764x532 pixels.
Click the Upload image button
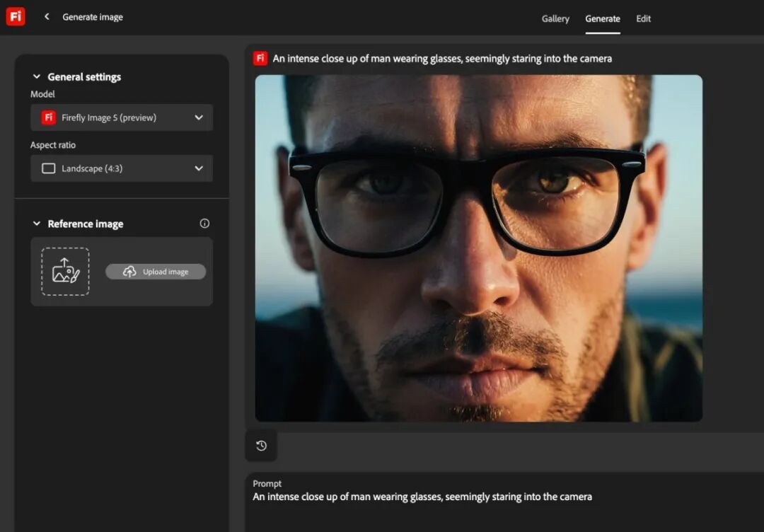coord(156,272)
